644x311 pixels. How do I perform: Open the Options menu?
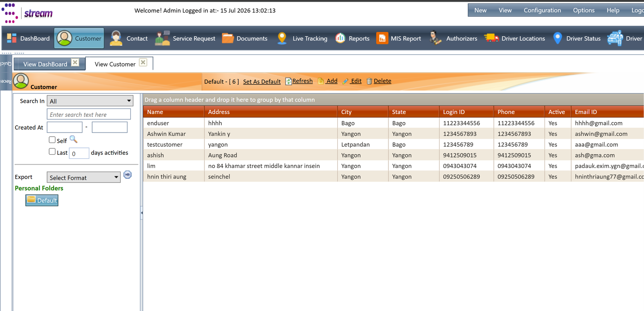[584, 10]
